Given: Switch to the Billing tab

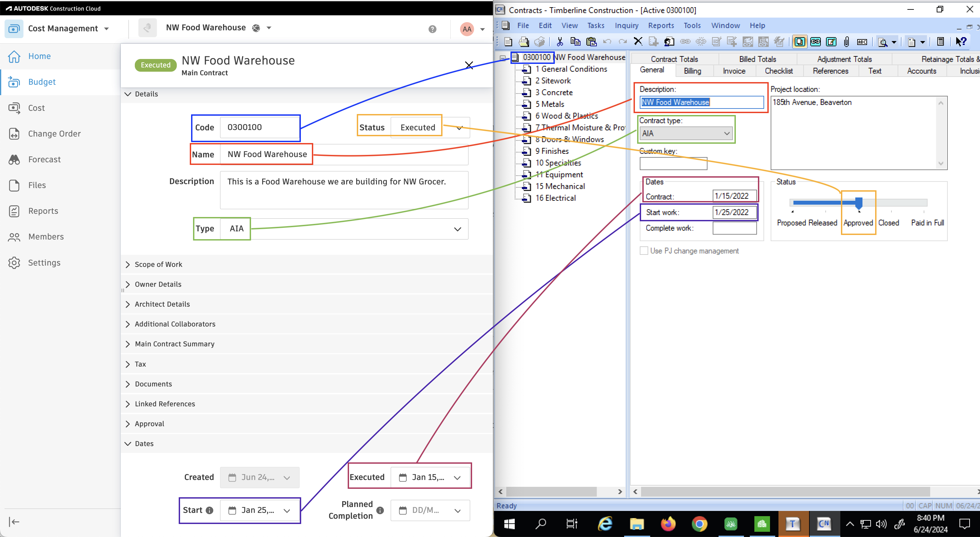Looking at the screenshot, I should 693,71.
